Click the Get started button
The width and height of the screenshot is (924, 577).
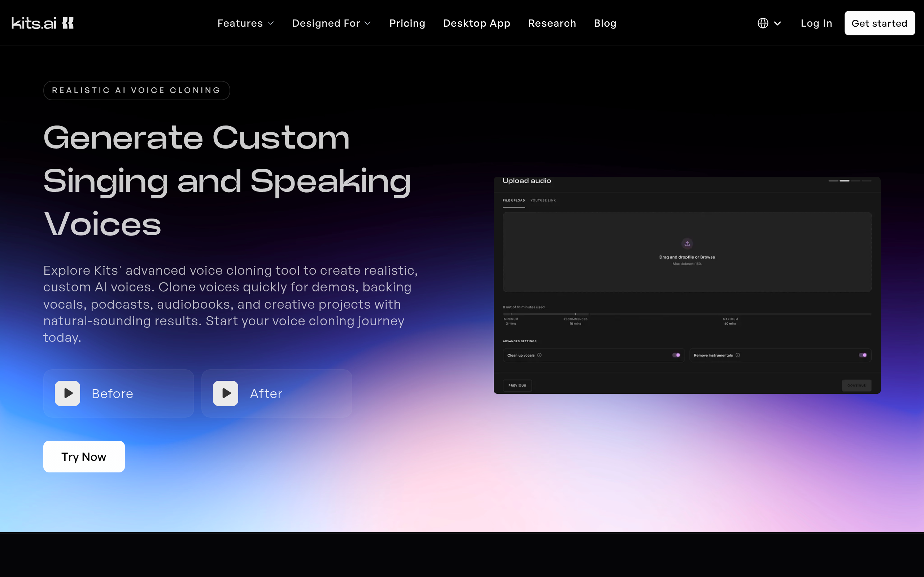coord(880,23)
